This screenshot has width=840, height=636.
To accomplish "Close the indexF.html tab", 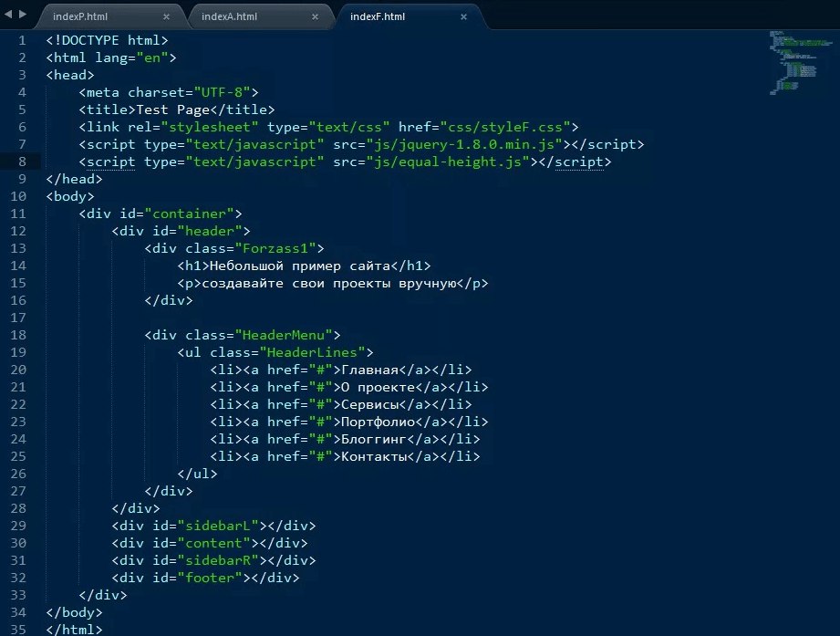I will click(x=463, y=16).
